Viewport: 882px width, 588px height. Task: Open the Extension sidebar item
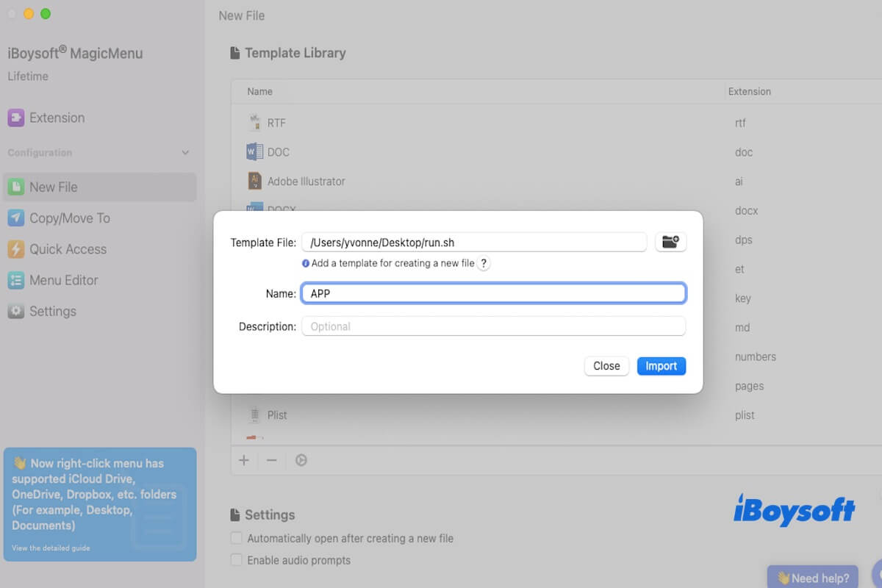pyautogui.click(x=57, y=118)
